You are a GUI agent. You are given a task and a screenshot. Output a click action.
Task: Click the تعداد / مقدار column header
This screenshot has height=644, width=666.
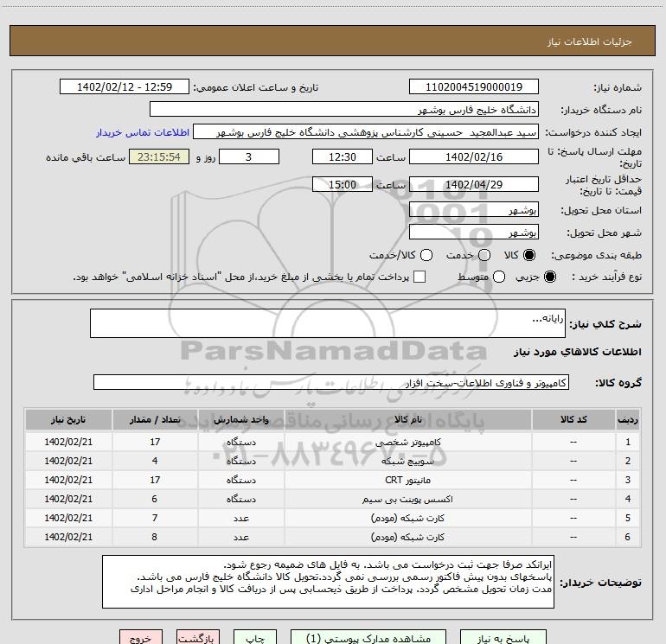[155, 419]
